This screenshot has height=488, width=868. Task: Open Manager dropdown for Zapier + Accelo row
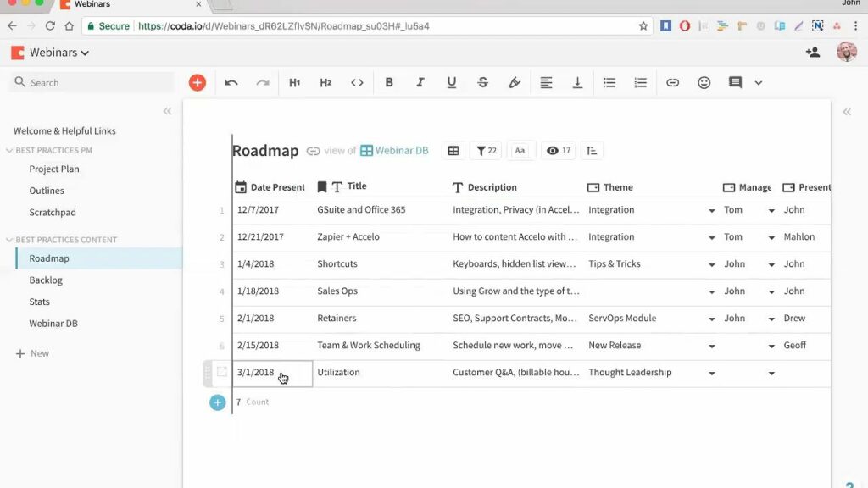point(771,237)
